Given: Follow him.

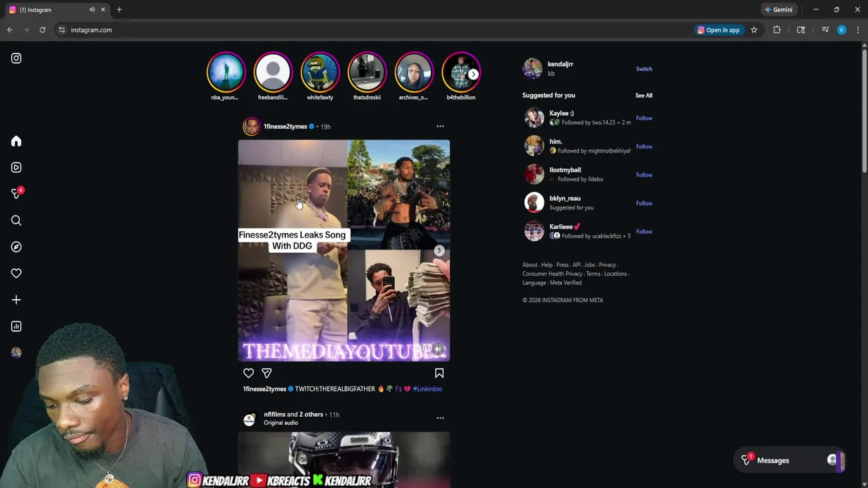Looking at the screenshot, I should pyautogui.click(x=644, y=146).
